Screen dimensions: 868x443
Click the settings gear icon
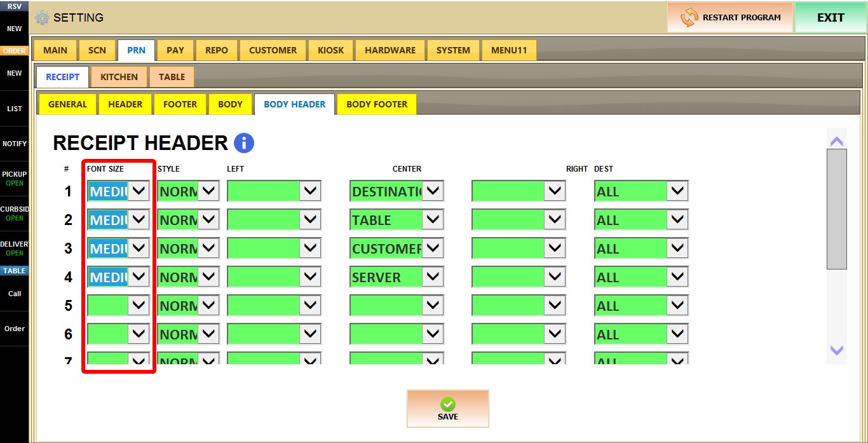tap(42, 18)
